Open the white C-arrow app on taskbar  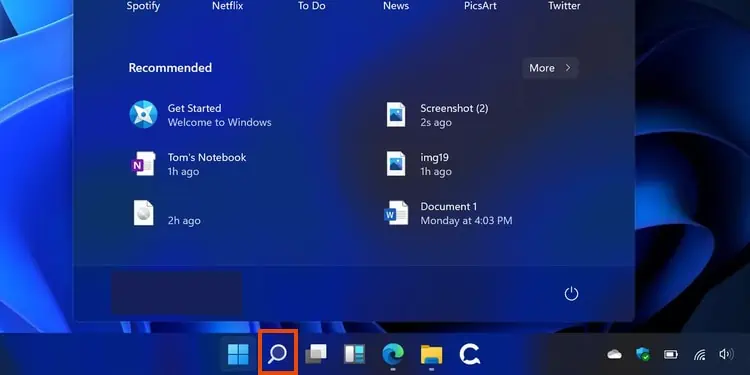tap(469, 354)
